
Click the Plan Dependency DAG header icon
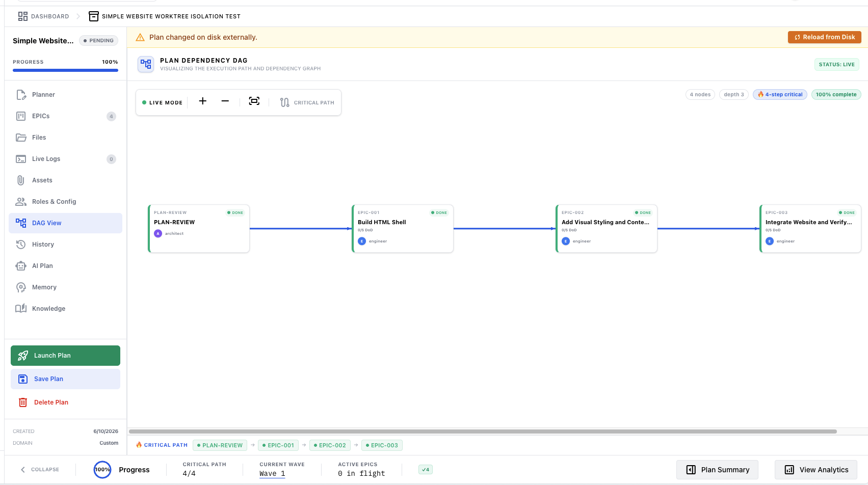[x=146, y=64]
